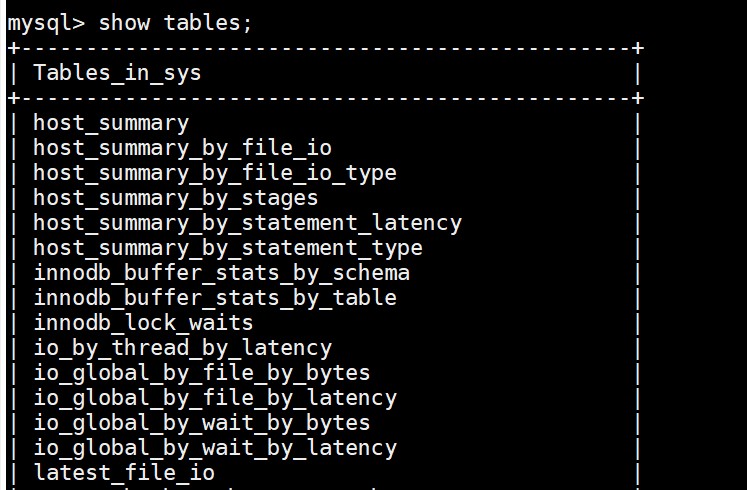Screen dimensions: 747x490
Task: Click host_summary_by_file_io_type entry
Action: [x=215, y=173]
